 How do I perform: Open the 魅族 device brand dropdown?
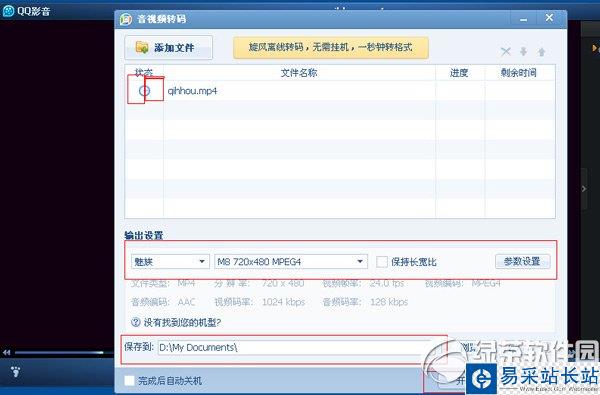click(170, 262)
